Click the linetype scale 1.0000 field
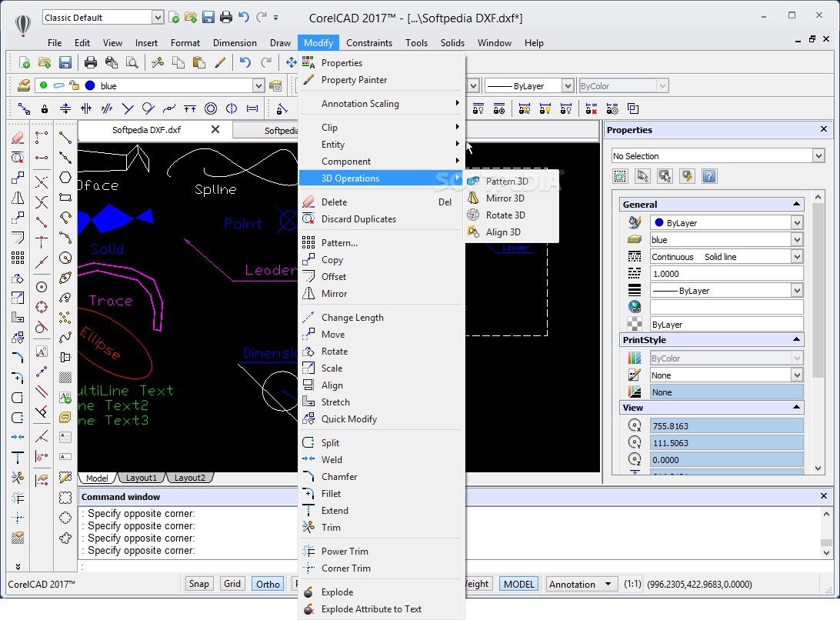This screenshot has height=620, width=840. 726,273
